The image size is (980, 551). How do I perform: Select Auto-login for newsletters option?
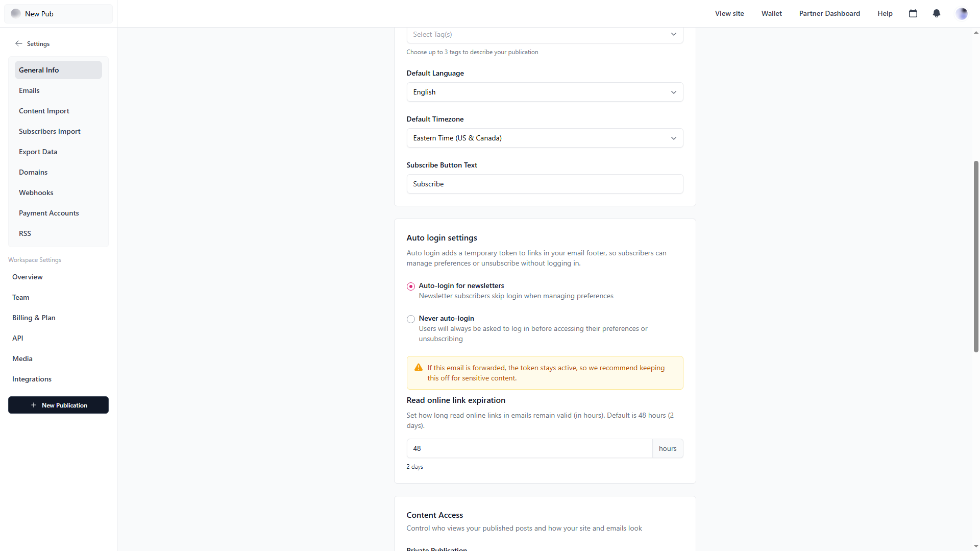click(411, 286)
